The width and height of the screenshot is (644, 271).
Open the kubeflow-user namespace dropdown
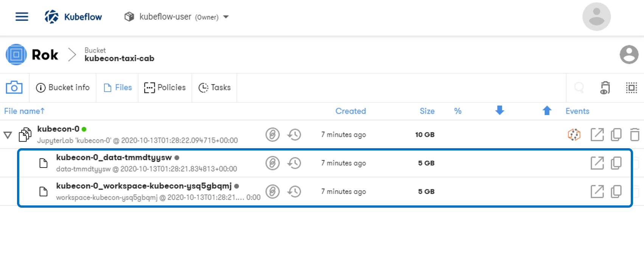tap(177, 17)
